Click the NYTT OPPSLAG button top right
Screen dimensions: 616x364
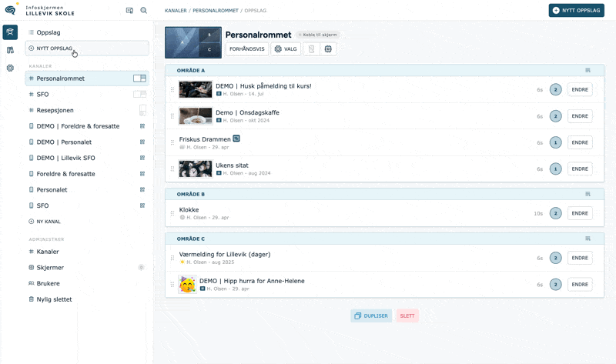click(576, 11)
